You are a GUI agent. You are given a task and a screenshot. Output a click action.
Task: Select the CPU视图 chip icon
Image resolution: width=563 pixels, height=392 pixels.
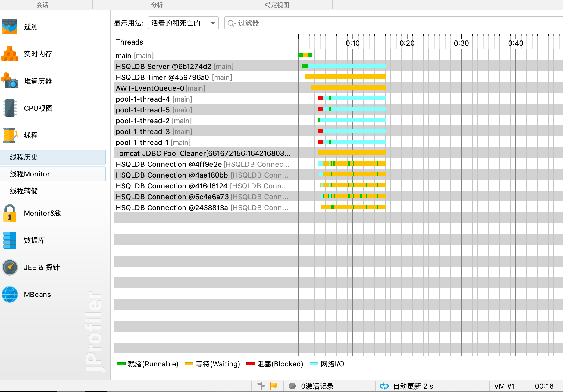point(10,108)
